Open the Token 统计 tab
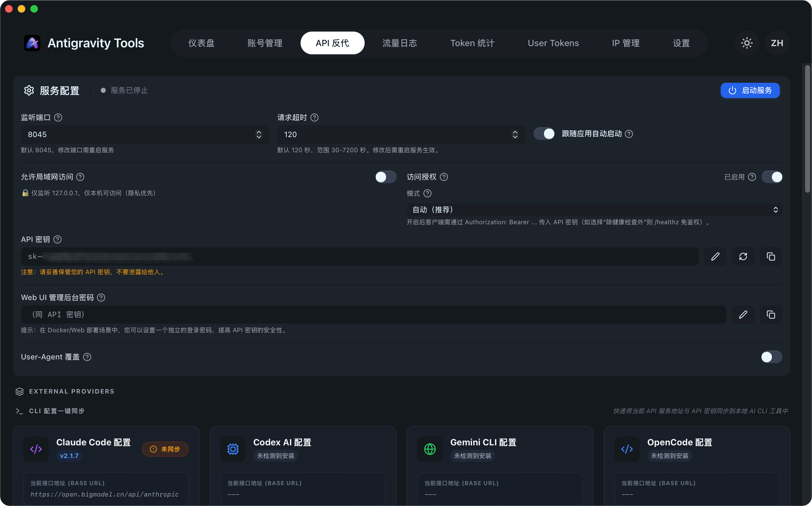 coord(472,43)
